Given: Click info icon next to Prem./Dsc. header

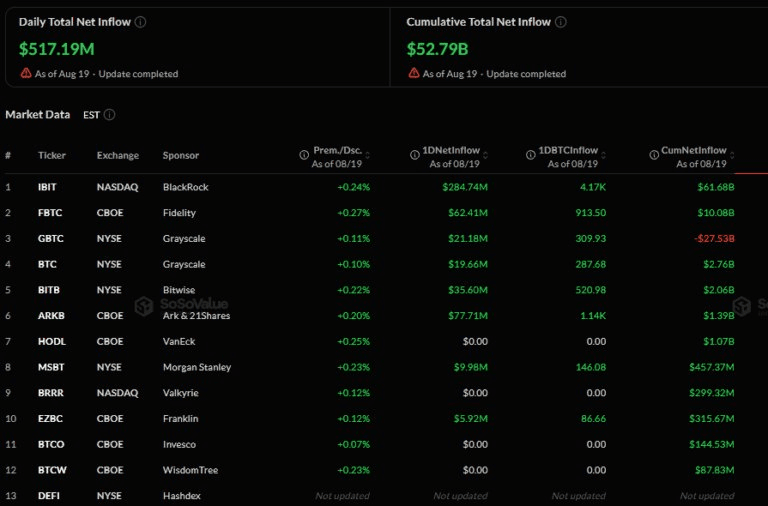Looking at the screenshot, I should click(x=304, y=155).
